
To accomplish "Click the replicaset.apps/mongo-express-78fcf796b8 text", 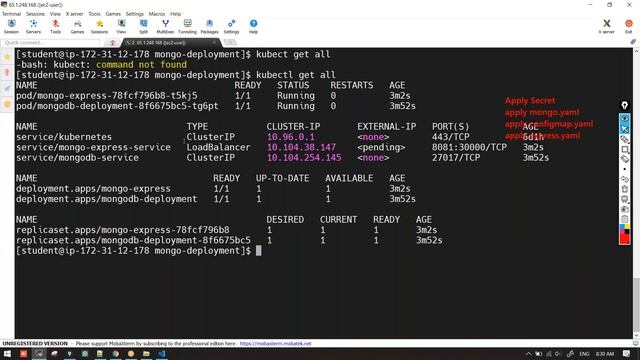I will [x=122, y=230].
